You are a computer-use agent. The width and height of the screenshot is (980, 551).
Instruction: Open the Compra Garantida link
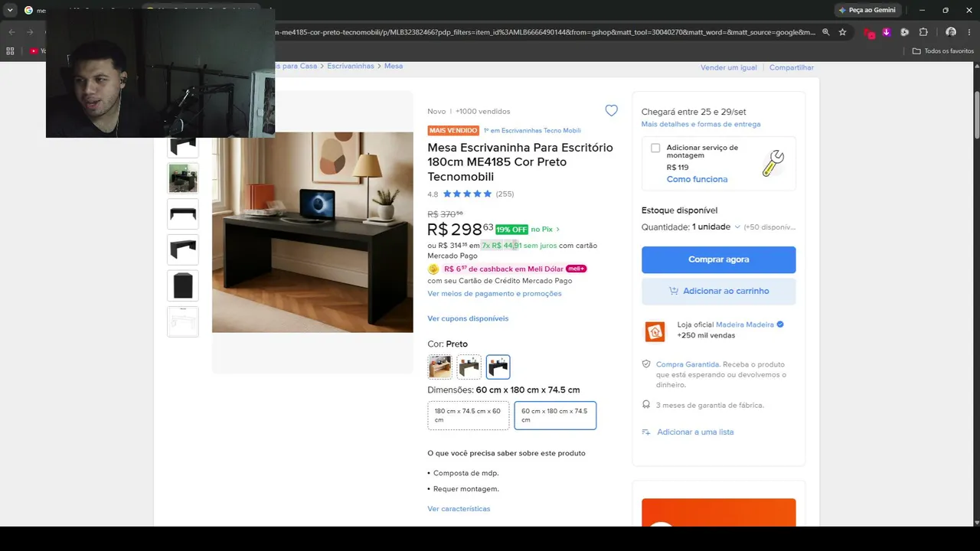[x=688, y=364]
